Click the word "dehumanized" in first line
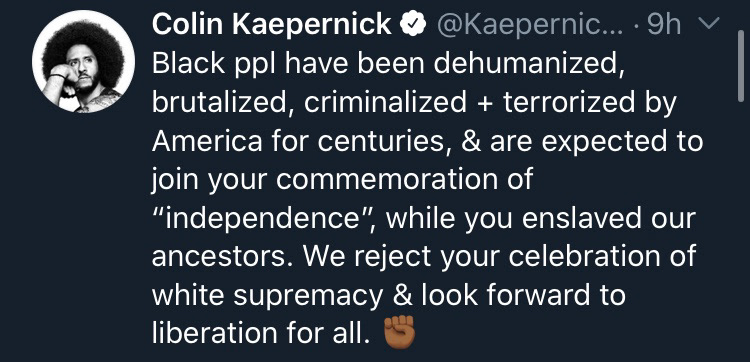Image resolution: width=750 pixels, height=362 pixels. [529, 65]
